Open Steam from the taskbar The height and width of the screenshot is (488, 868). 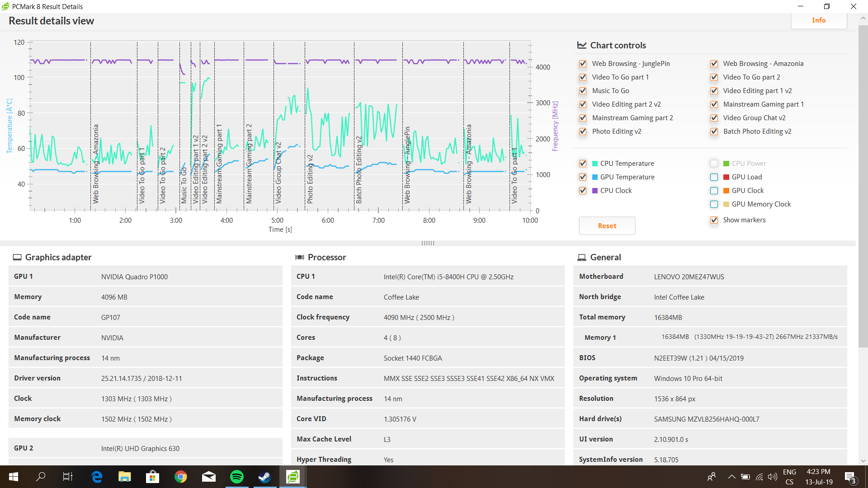264,477
